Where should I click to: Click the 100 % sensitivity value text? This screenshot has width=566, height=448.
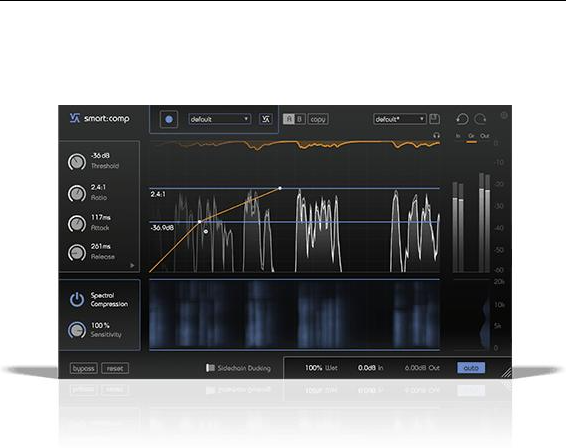[100, 325]
